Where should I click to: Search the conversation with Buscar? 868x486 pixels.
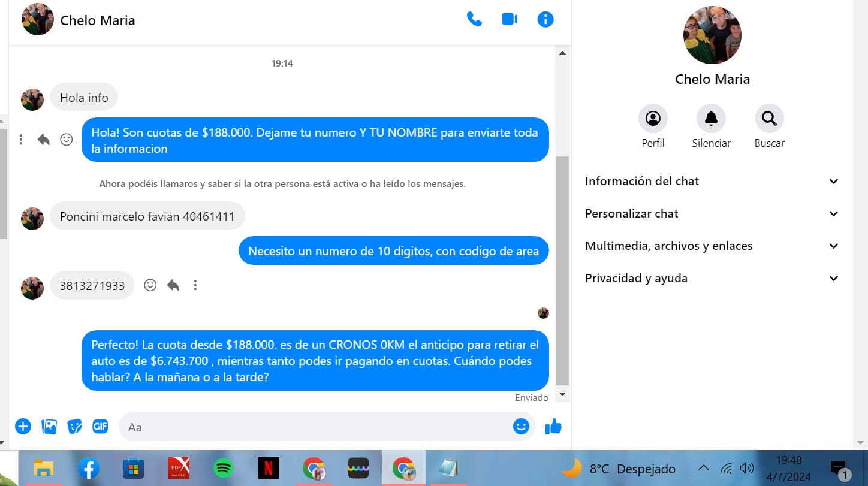point(769,119)
